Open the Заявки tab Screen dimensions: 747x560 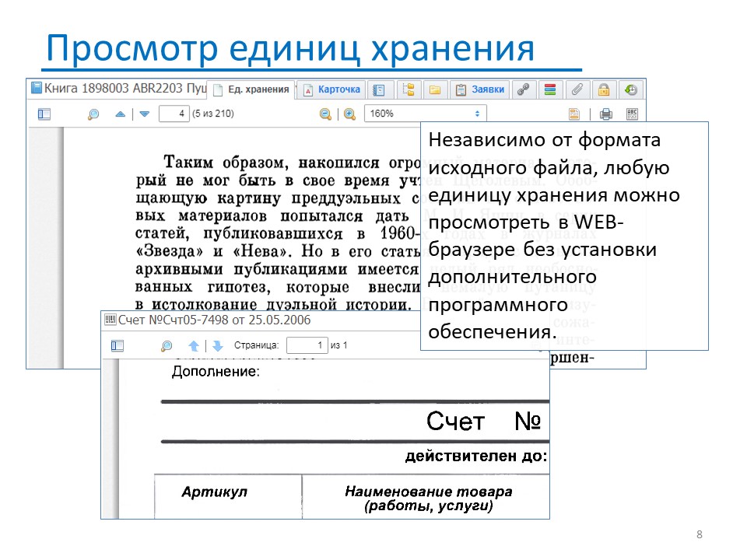tap(480, 89)
